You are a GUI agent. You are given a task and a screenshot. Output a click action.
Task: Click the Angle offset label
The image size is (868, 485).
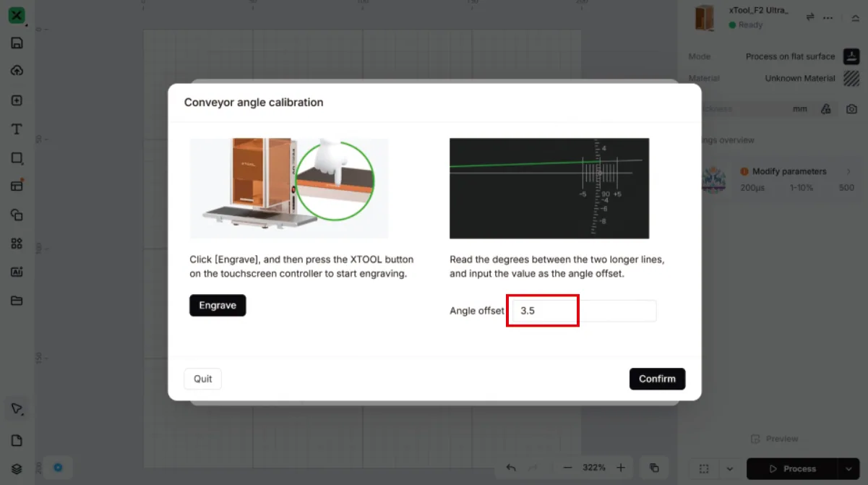(477, 311)
